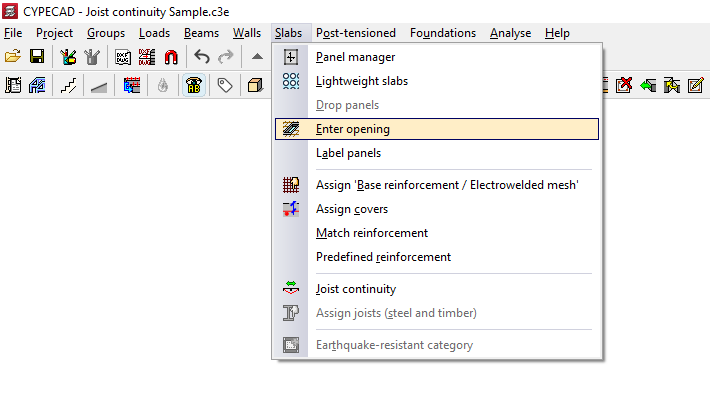This screenshot has height=400, width=710.
Task: Click the stairs icon in toolbar
Action: [x=68, y=86]
